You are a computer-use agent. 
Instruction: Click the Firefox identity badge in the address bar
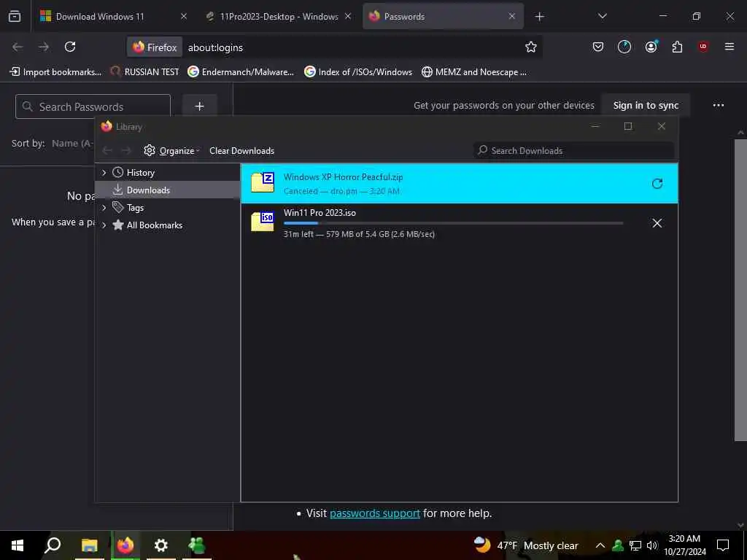point(155,47)
